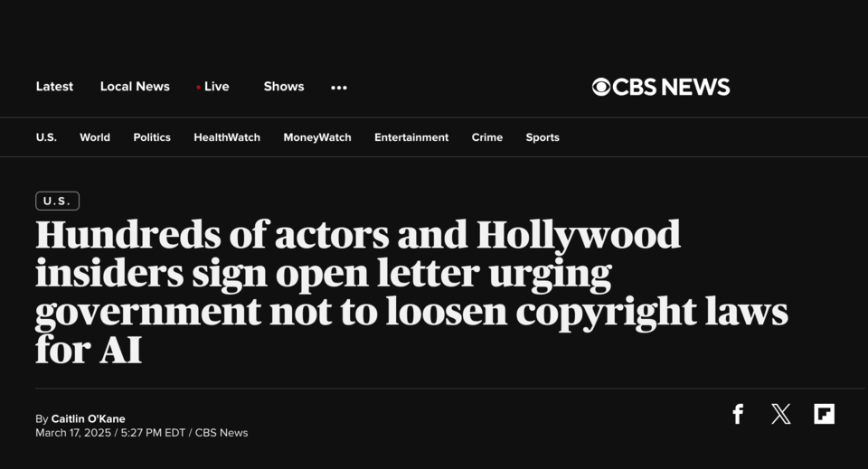Go to HealthWatch section
This screenshot has height=469, width=868.
click(x=227, y=137)
